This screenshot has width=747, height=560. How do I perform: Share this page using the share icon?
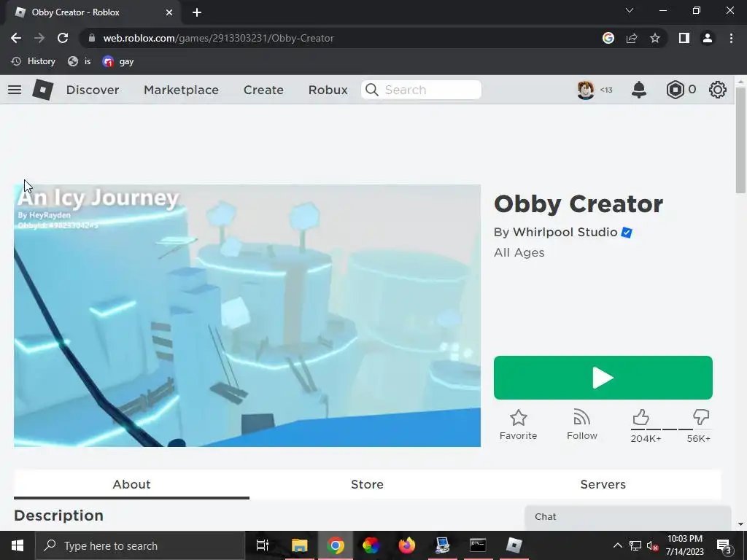click(632, 38)
